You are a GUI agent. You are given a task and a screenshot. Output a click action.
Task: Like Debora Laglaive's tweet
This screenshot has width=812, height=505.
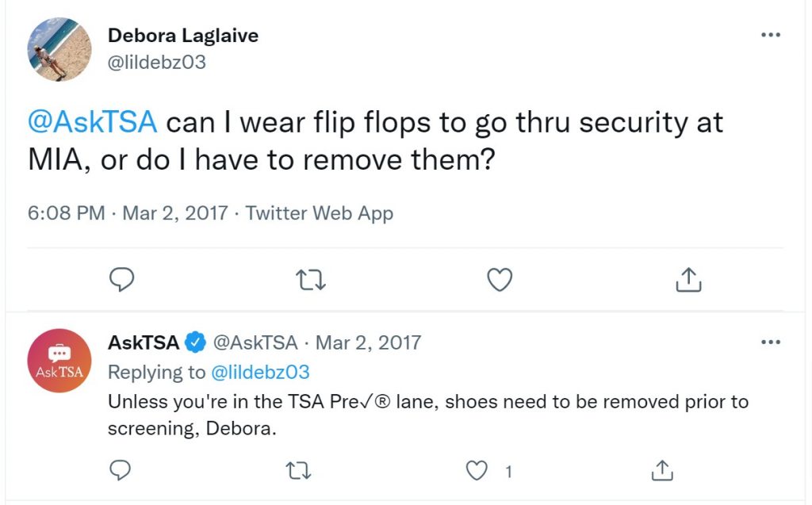click(500, 280)
